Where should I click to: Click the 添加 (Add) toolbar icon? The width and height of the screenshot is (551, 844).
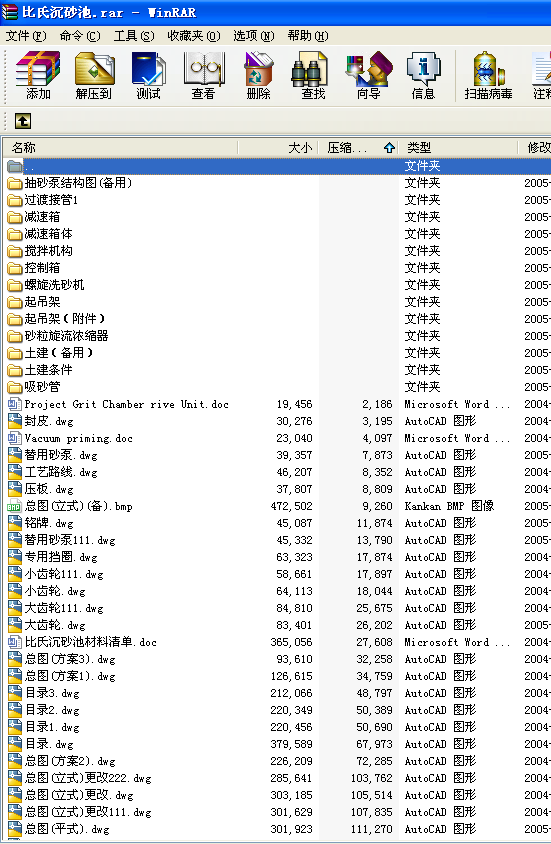(x=38, y=69)
